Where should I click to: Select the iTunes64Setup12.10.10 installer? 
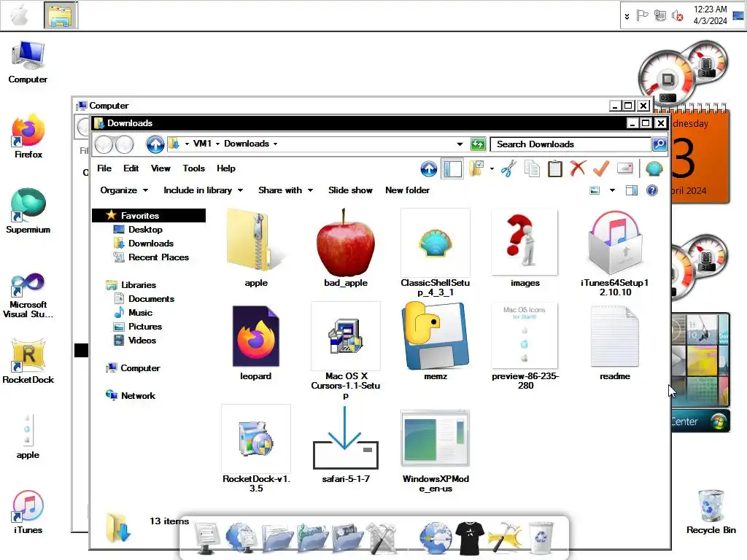(x=614, y=253)
